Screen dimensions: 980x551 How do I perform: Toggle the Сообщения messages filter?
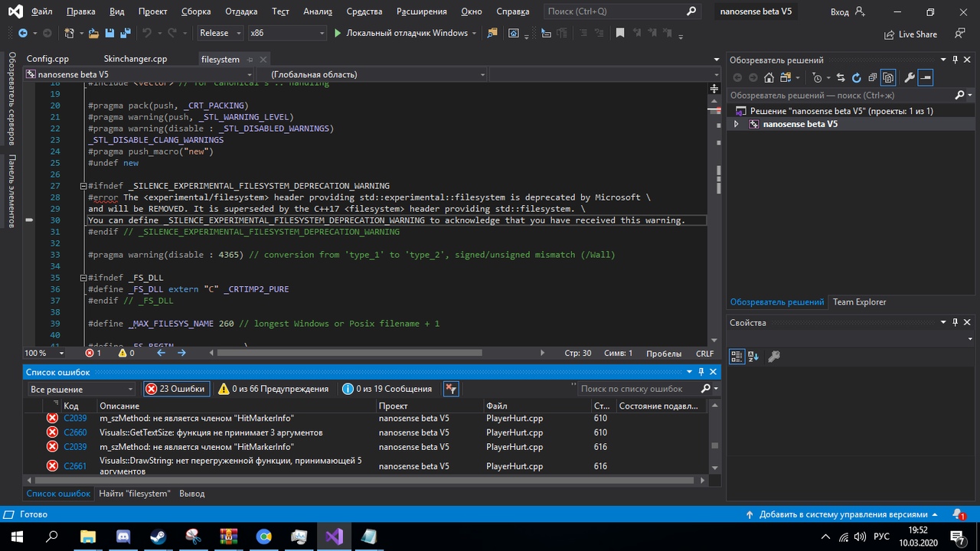(387, 389)
